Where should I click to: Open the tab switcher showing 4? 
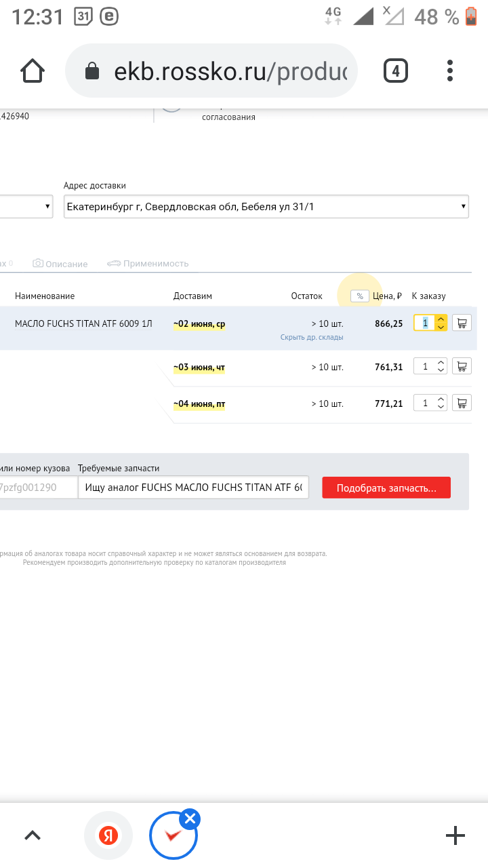pos(396,71)
